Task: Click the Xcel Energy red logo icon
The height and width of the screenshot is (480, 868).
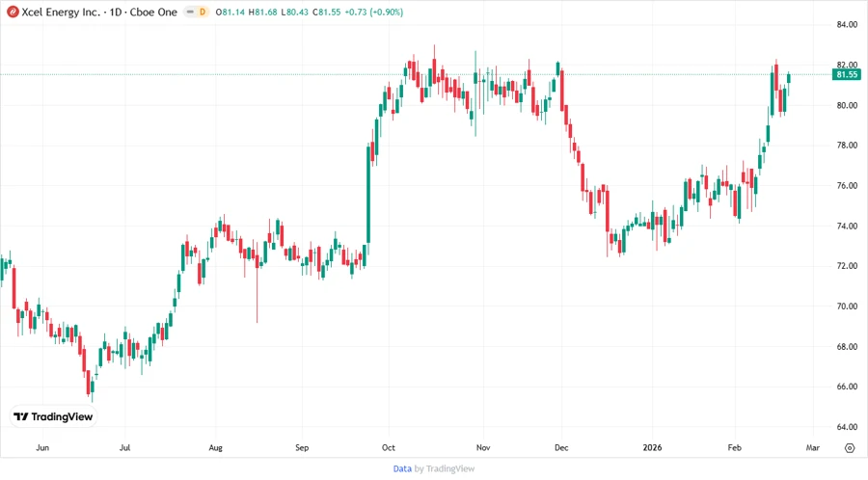Action: pyautogui.click(x=13, y=13)
